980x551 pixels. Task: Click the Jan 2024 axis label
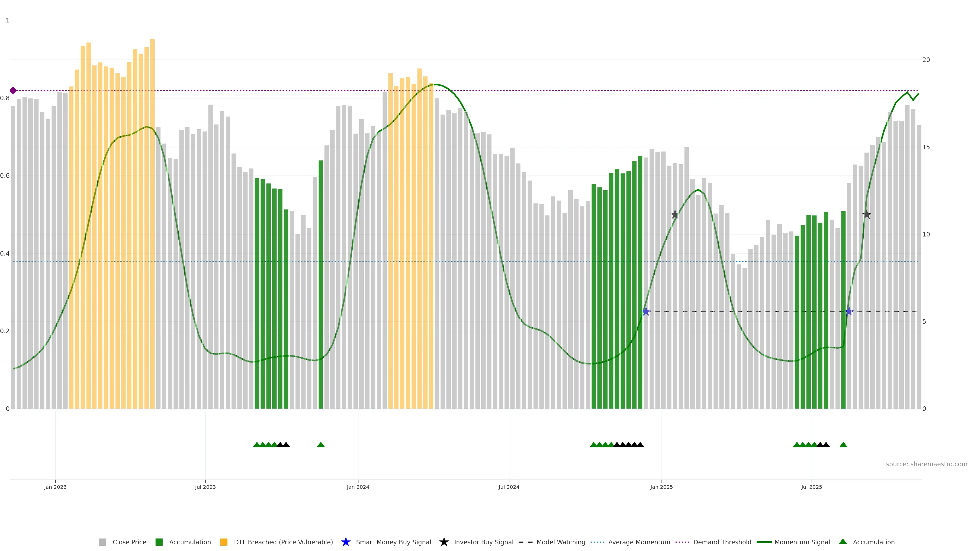[x=358, y=487]
